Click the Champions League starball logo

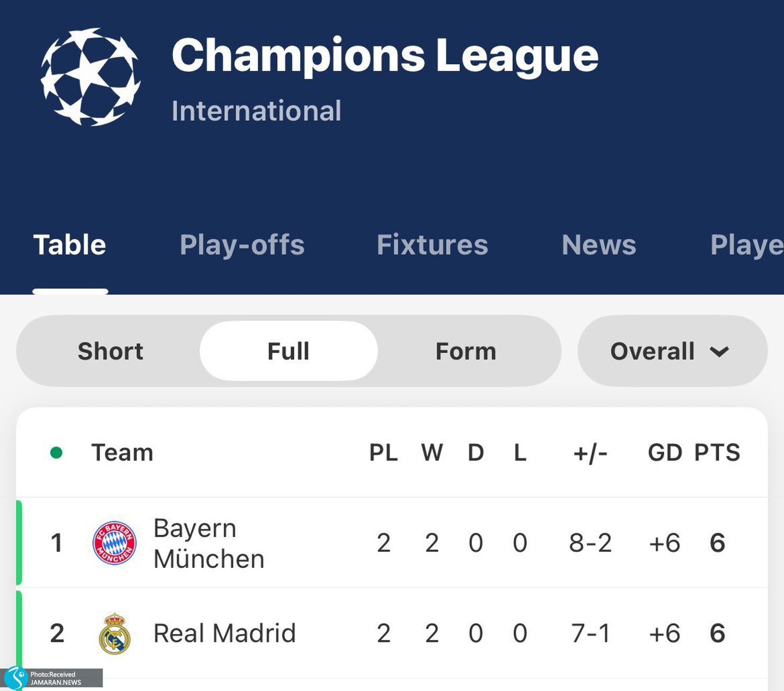tap(90, 77)
